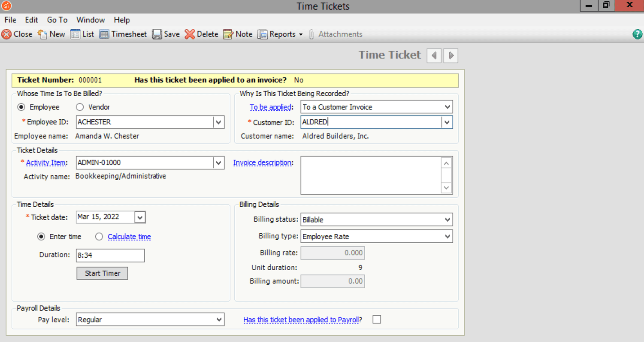Minimize the Time Tickets window

pos(589,5)
